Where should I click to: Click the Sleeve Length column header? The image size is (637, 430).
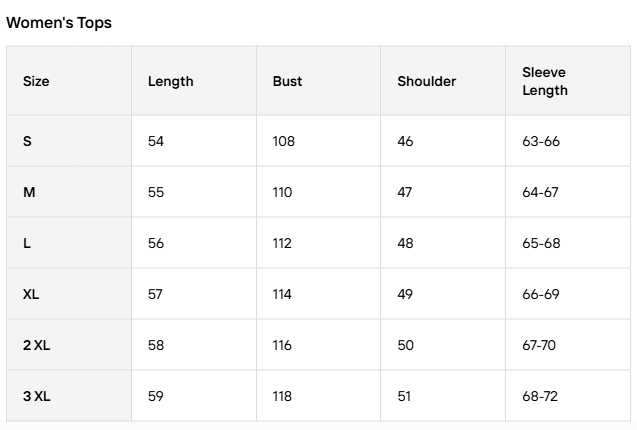(x=545, y=81)
